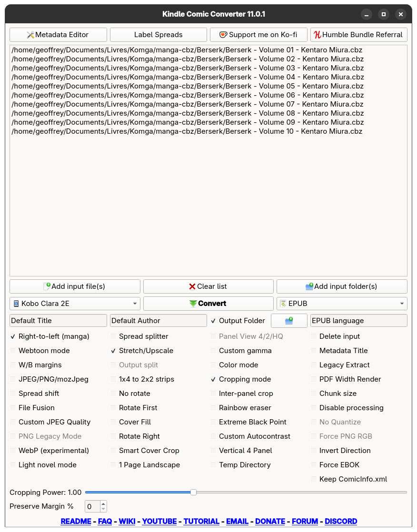
Task: Enable Spread shift
Action: [x=13, y=393]
